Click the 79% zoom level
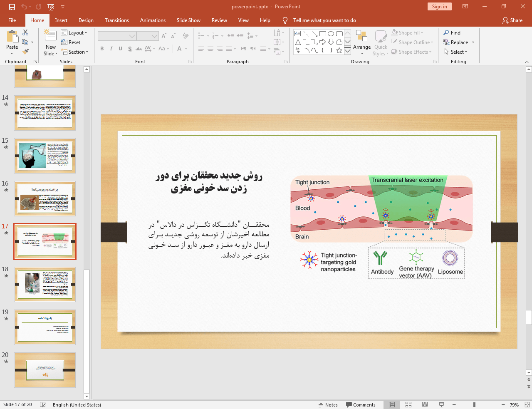 pyautogui.click(x=514, y=404)
